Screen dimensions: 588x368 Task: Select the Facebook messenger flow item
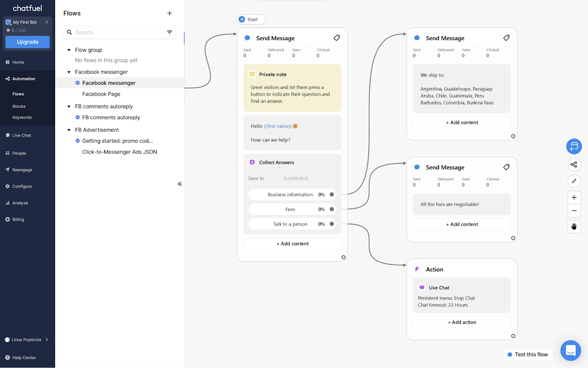[120, 83]
